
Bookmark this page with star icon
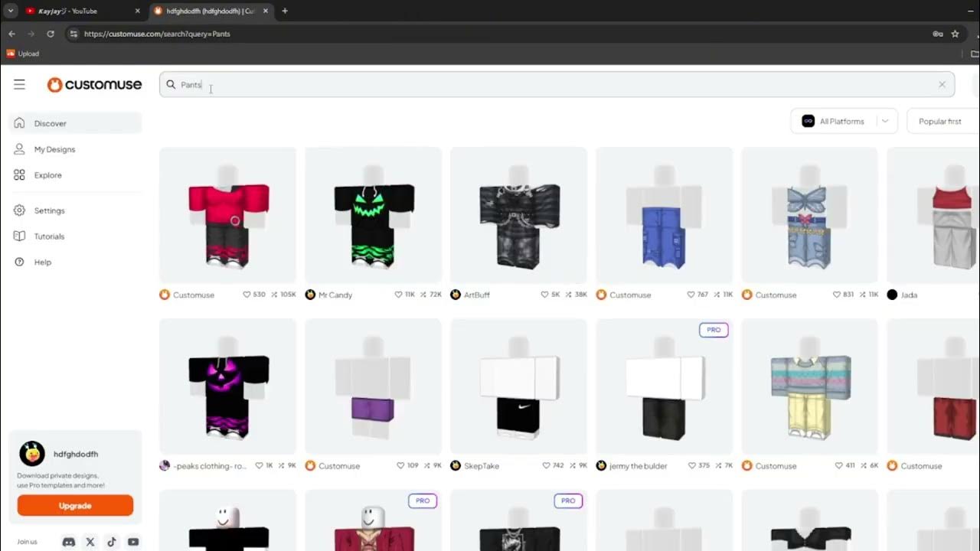[x=955, y=34]
